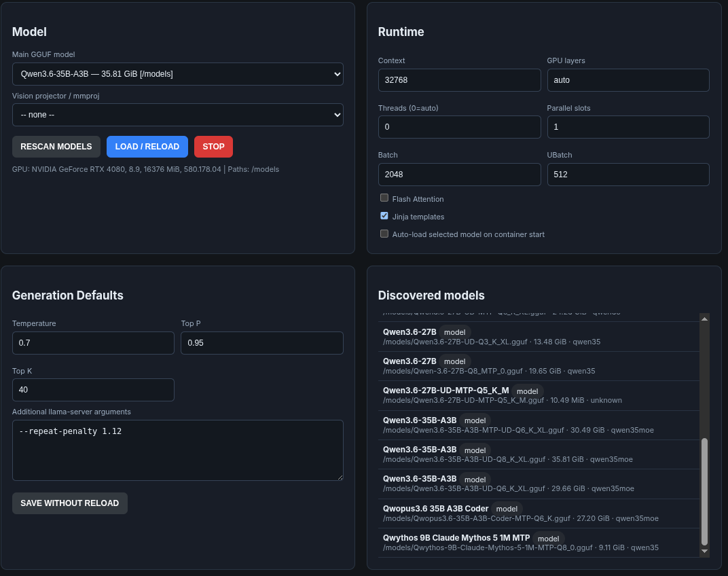Expand the Vision projector / mmproj dropdown
The width and height of the screenshot is (728, 576).
point(178,115)
